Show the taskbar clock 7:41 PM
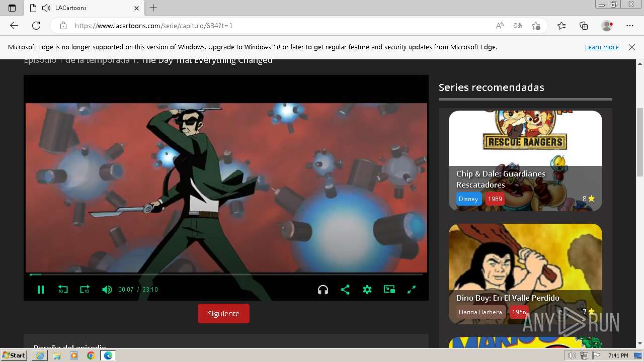The width and height of the screenshot is (644, 362). click(618, 355)
